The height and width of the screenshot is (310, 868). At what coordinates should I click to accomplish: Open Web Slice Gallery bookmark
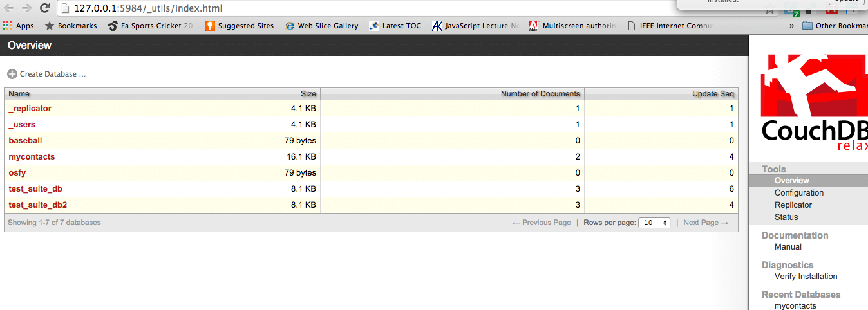pos(321,26)
